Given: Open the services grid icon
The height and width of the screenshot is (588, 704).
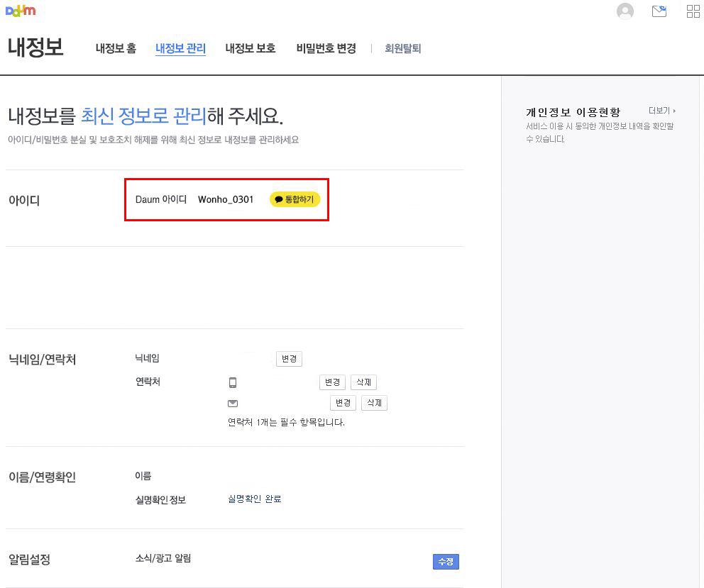Looking at the screenshot, I should coord(693,11).
